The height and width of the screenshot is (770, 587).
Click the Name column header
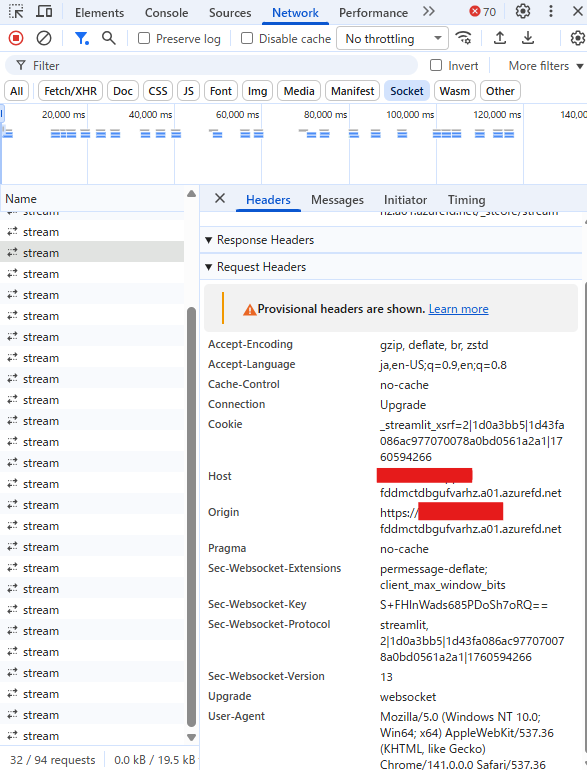coord(92,199)
